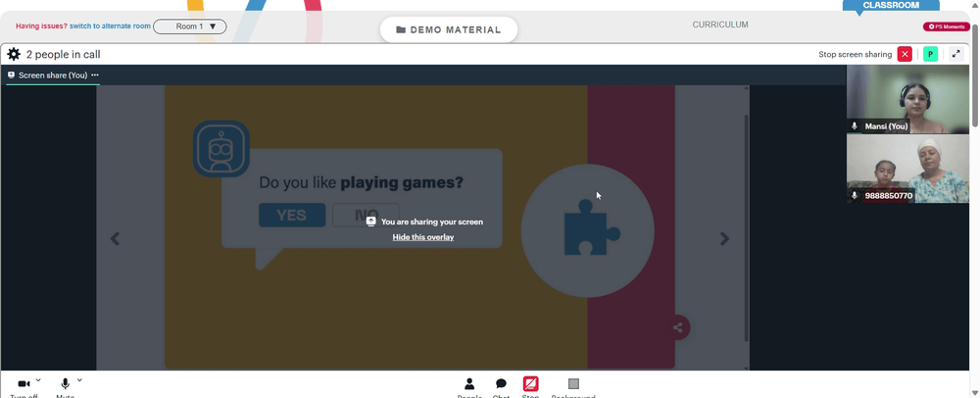Click the Stop screen share icon

pos(530,383)
